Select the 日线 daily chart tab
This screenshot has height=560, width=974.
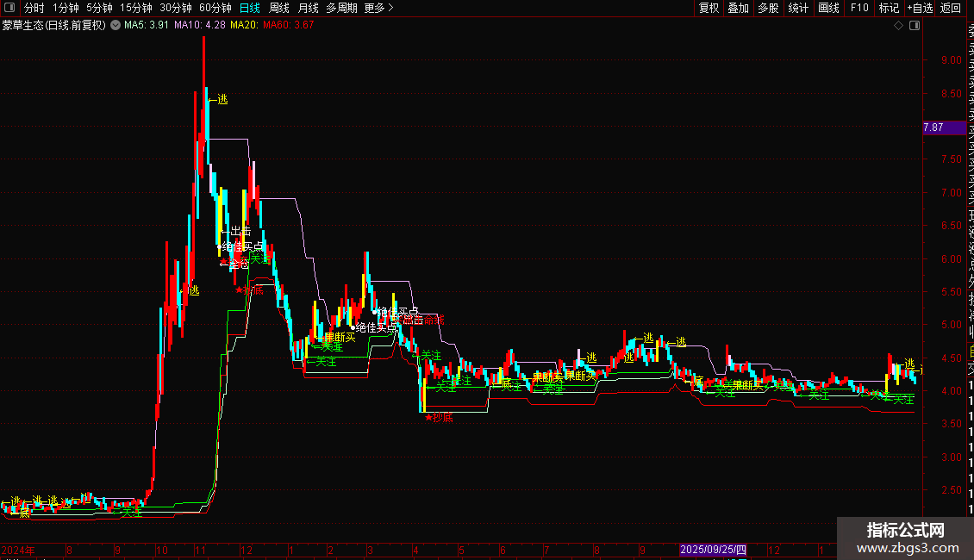point(250,8)
